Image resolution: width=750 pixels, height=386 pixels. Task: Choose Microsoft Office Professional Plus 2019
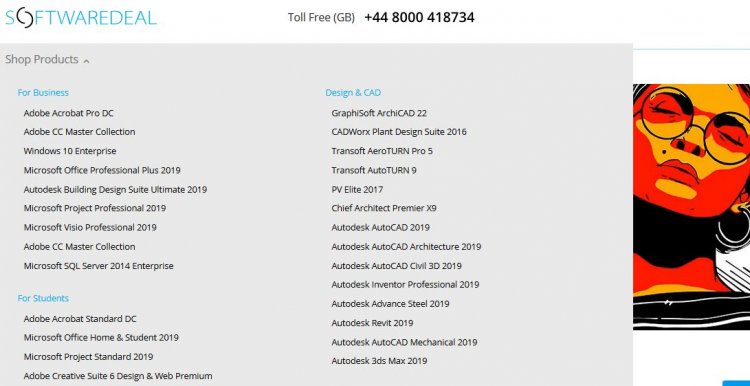pos(102,170)
